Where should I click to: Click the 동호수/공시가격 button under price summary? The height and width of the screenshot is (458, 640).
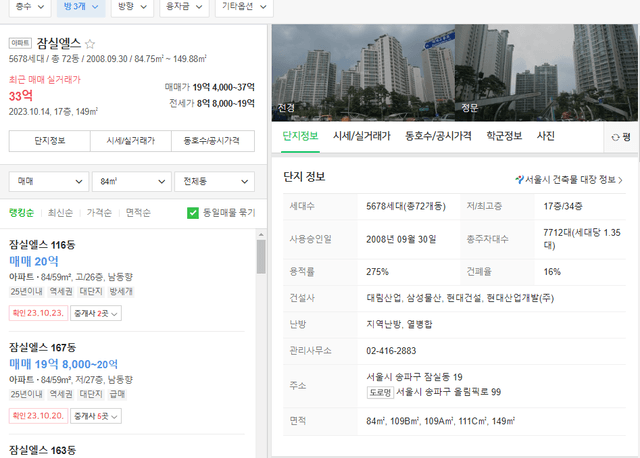(x=213, y=141)
